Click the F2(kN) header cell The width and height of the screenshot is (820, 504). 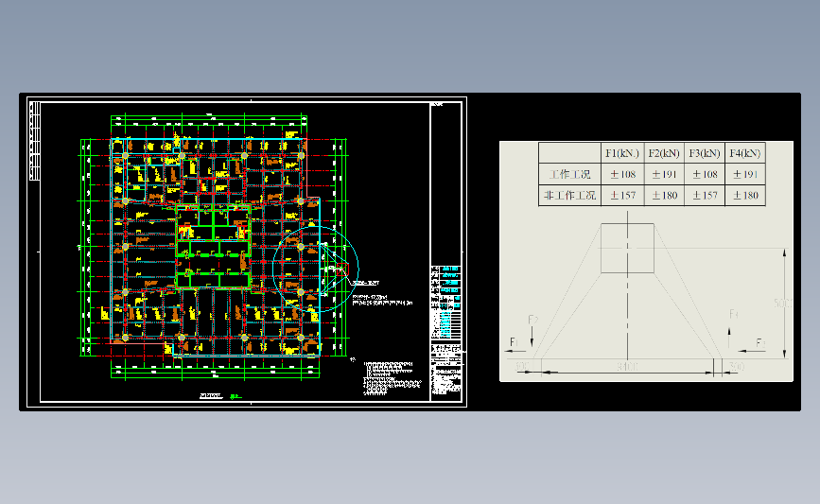coord(664,153)
